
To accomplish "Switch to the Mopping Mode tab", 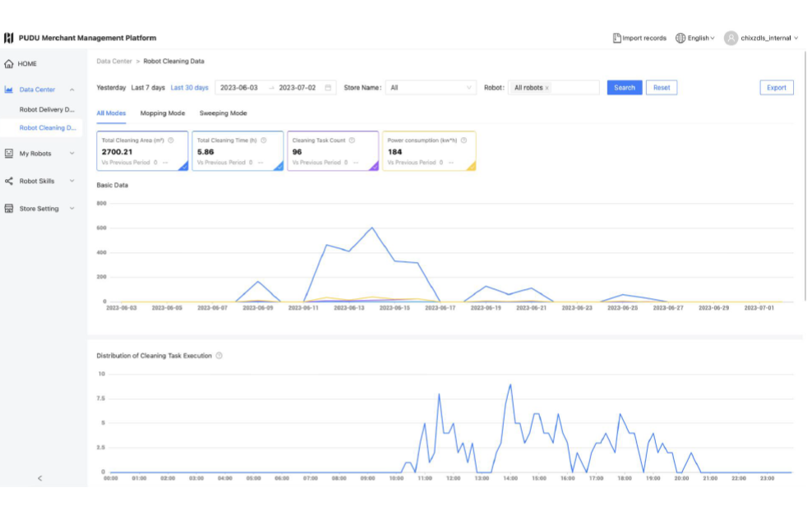I will [x=163, y=113].
